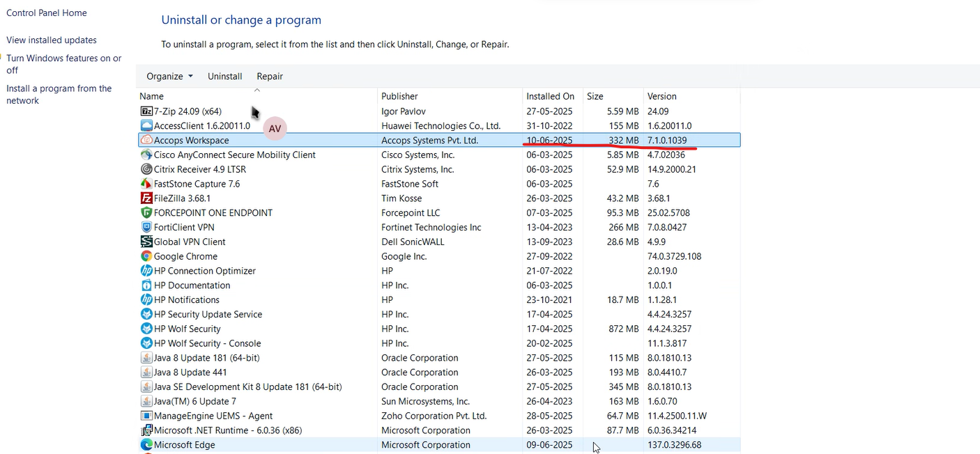Select the Google Chrome program name

tap(185, 256)
